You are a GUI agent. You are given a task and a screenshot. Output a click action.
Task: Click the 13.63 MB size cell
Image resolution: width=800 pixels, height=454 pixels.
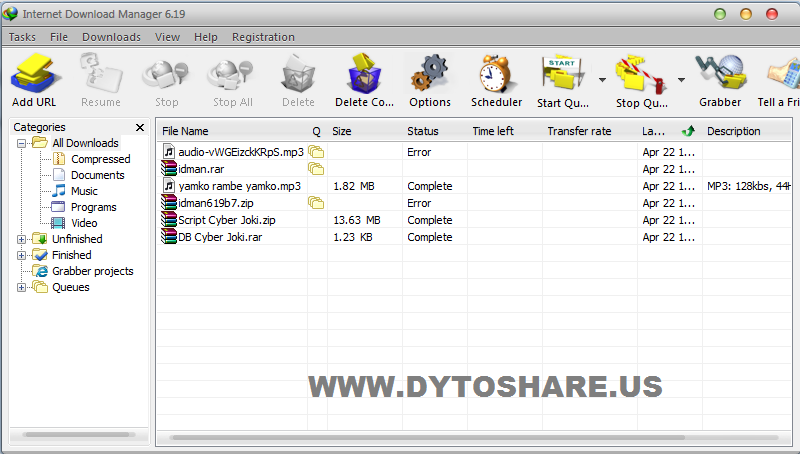(357, 220)
